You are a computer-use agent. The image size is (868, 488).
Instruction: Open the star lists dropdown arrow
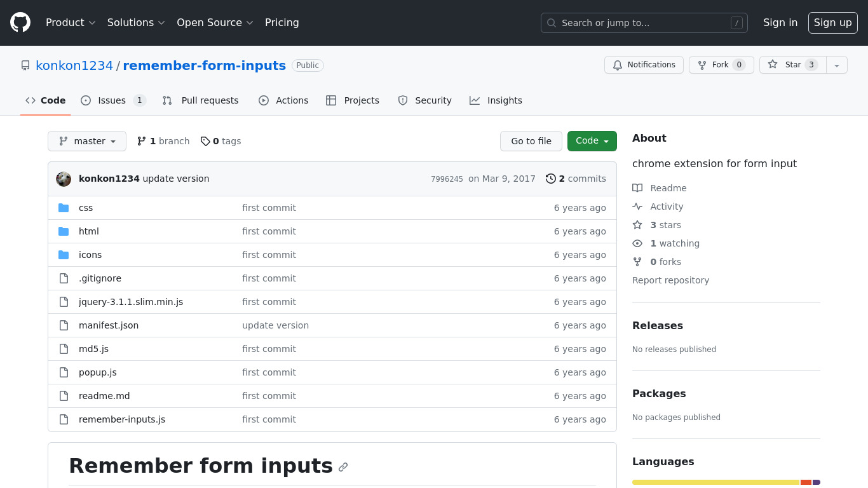pos(837,65)
